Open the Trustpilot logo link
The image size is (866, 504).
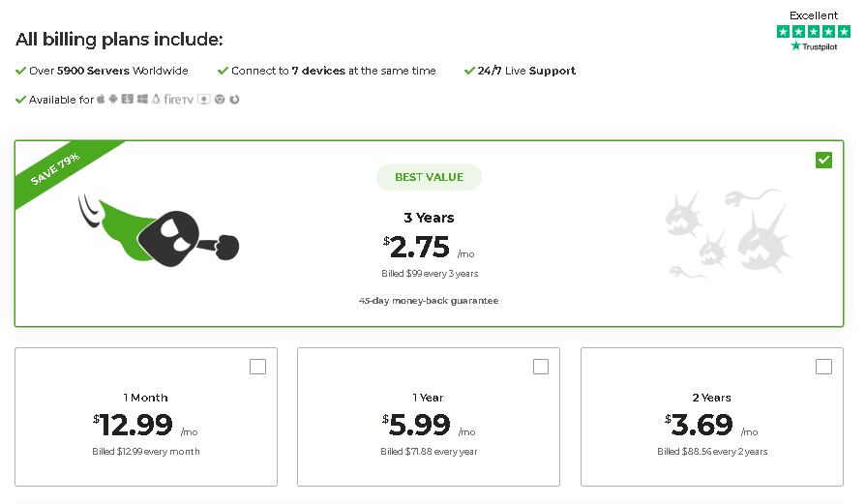click(x=814, y=46)
